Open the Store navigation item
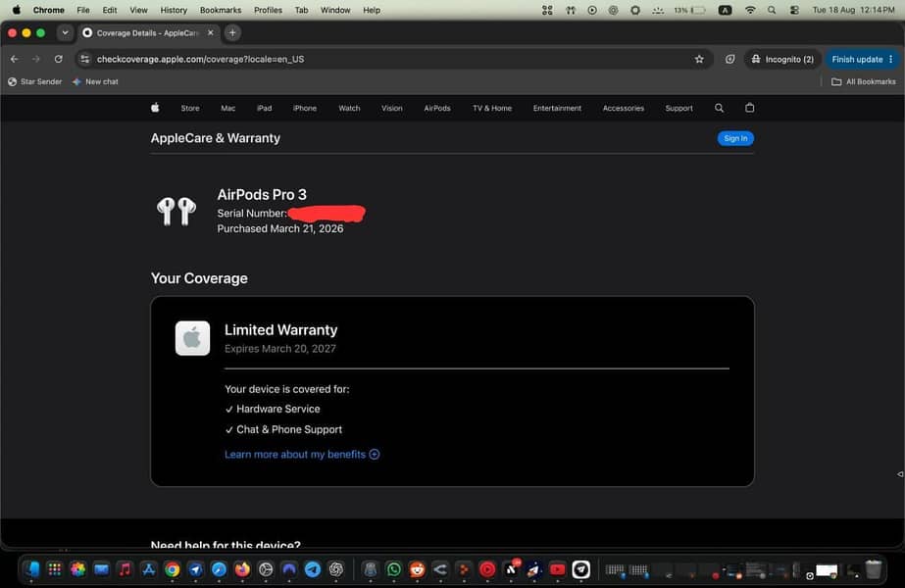This screenshot has width=905, height=588. [x=190, y=108]
